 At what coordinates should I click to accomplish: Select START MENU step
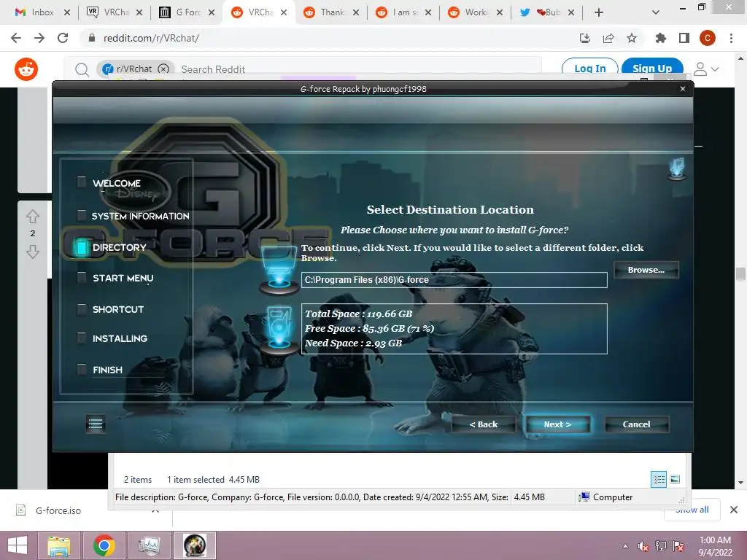point(123,278)
